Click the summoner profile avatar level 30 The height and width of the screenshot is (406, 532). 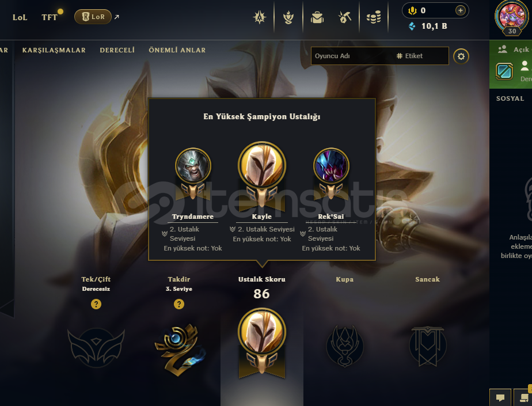511,17
